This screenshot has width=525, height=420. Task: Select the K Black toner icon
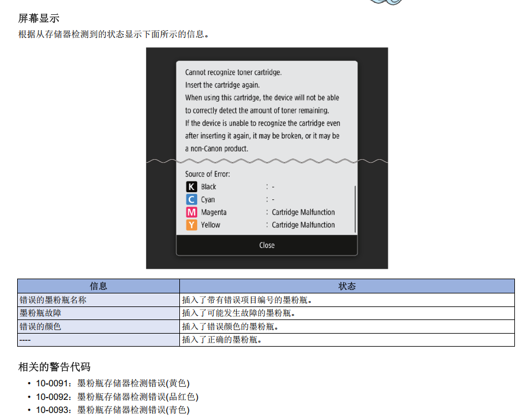click(192, 186)
